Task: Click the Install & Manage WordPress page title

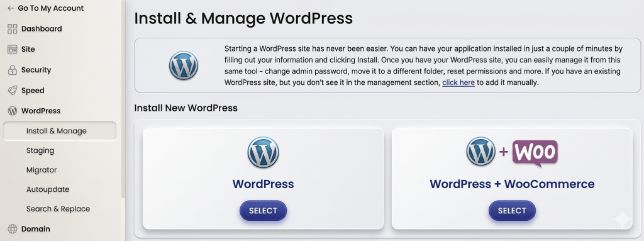Action: point(243,18)
